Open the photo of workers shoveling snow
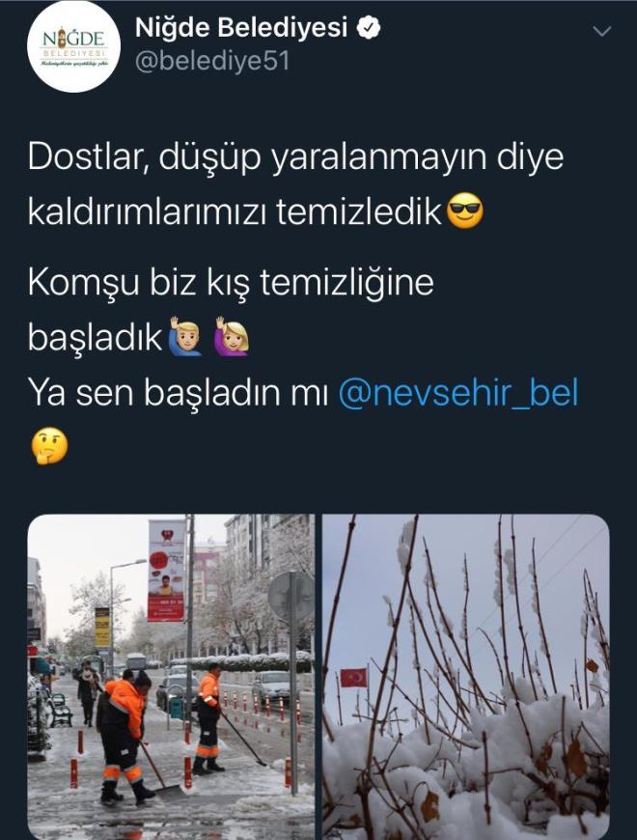The height and width of the screenshot is (840, 637). (171, 677)
